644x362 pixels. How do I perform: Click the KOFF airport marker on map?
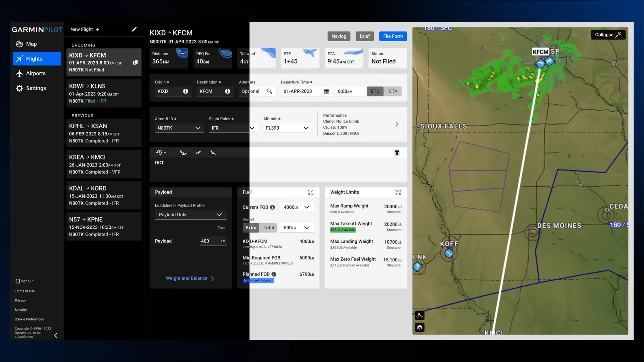pos(448,253)
